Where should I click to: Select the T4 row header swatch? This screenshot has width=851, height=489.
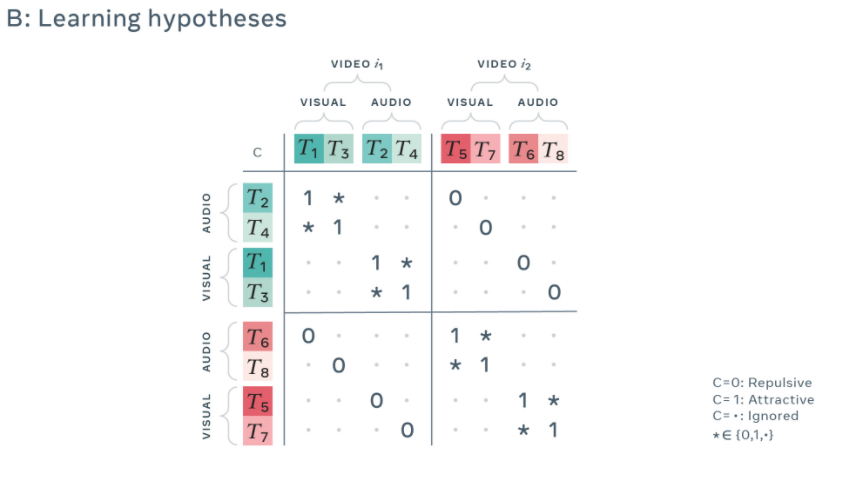pyautogui.click(x=258, y=227)
